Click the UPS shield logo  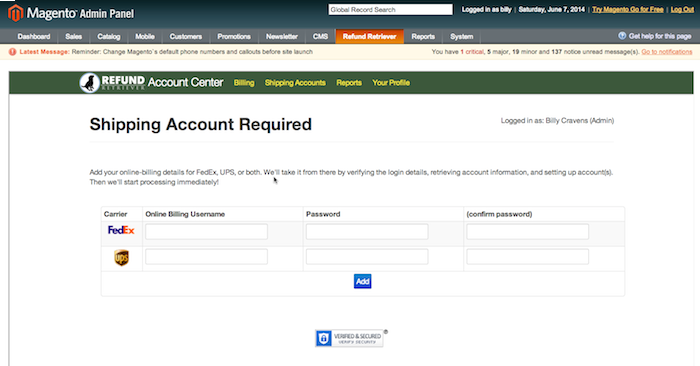[121, 258]
